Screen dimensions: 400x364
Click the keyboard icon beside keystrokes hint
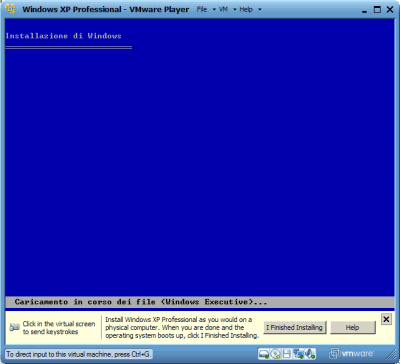(14, 327)
